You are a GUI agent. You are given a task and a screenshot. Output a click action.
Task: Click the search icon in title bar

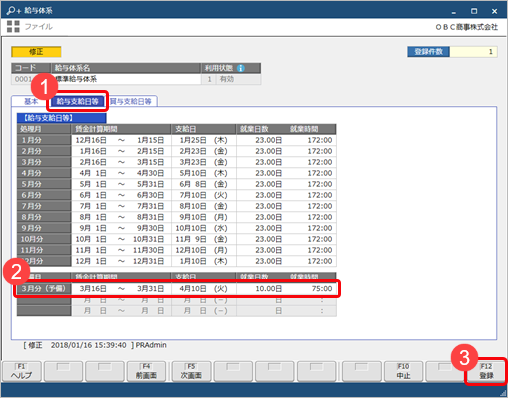point(13,11)
